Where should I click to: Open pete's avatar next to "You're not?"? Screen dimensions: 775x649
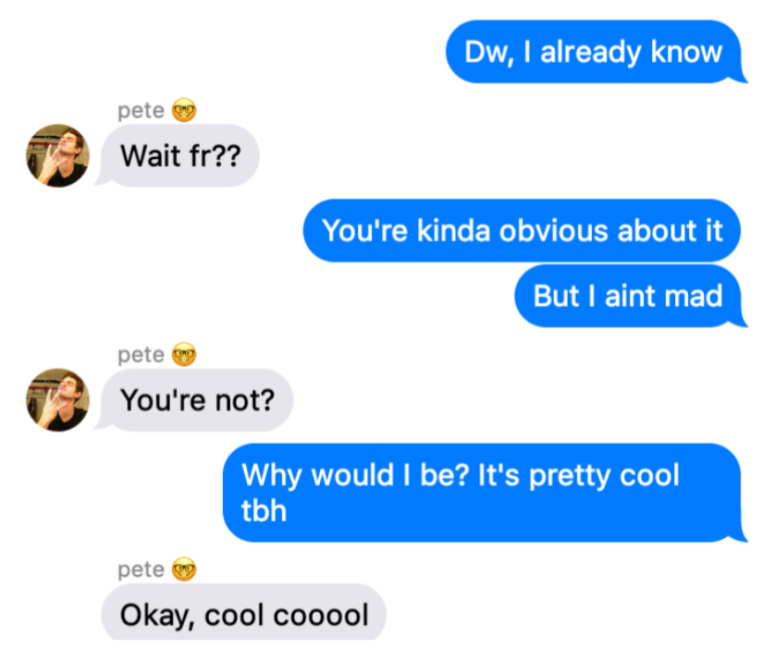[57, 399]
